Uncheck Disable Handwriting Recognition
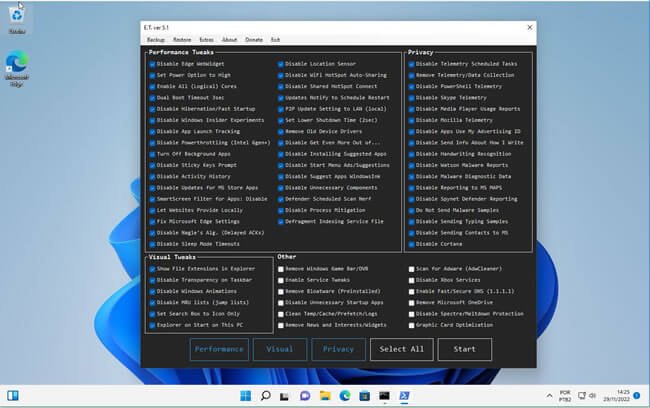The height and width of the screenshot is (408, 650). 411,154
